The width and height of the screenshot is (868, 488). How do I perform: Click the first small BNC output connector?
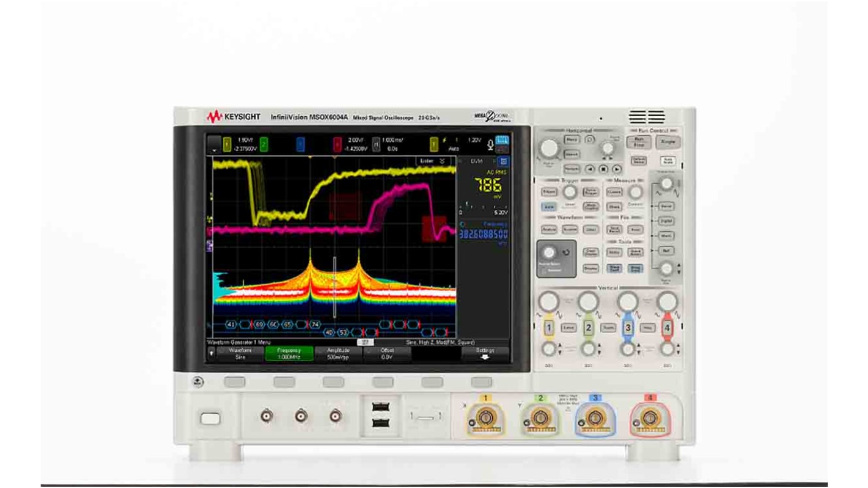click(x=267, y=416)
